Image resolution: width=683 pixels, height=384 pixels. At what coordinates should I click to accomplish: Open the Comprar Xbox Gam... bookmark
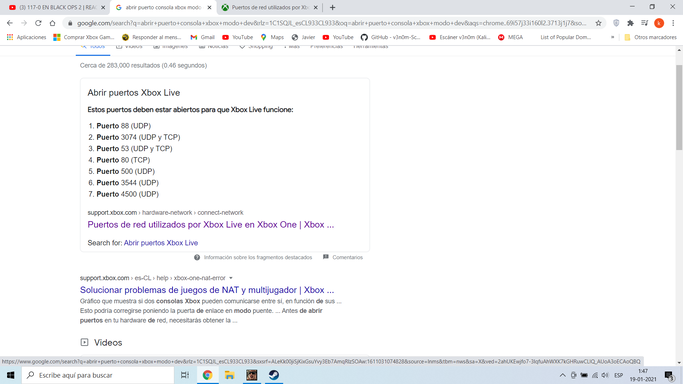84,37
